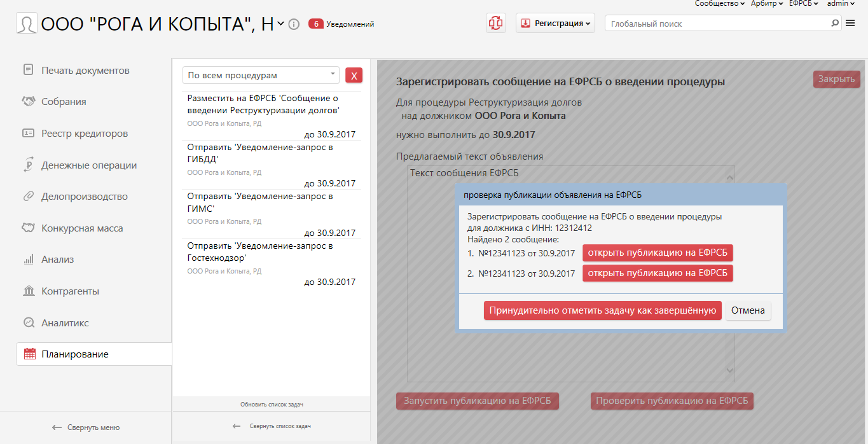Open Собрания via the handshake icon
The height and width of the screenshot is (444, 868).
click(x=28, y=102)
